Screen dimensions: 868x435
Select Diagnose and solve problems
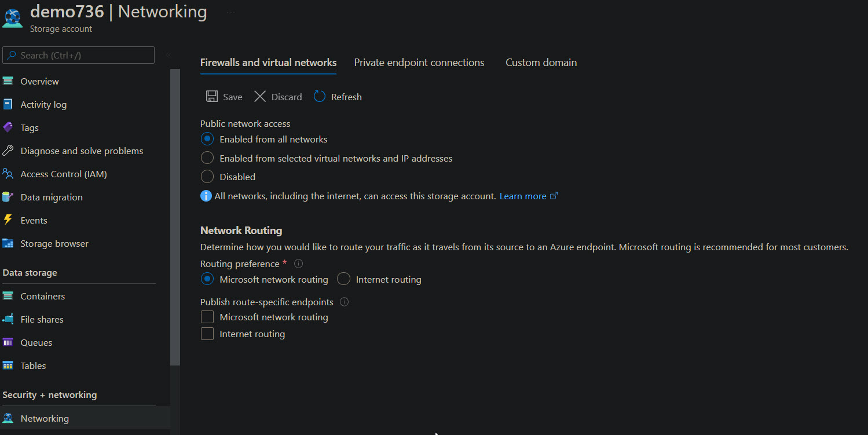[82, 151]
